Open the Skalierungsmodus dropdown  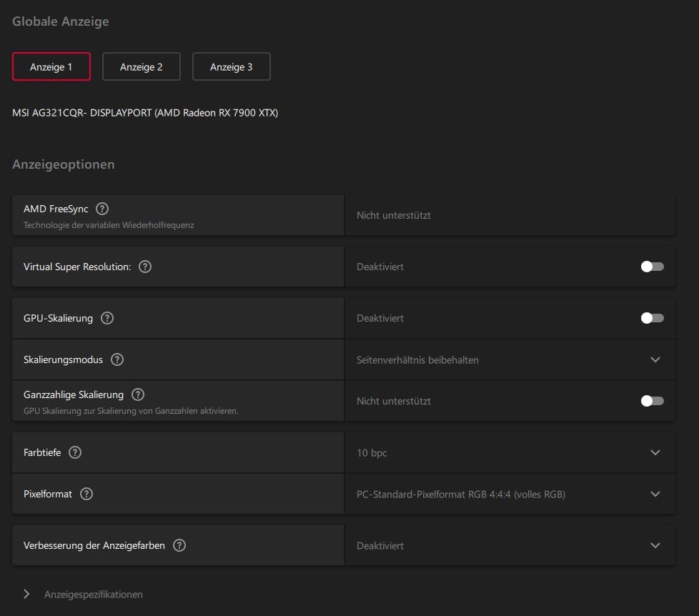tap(510, 359)
